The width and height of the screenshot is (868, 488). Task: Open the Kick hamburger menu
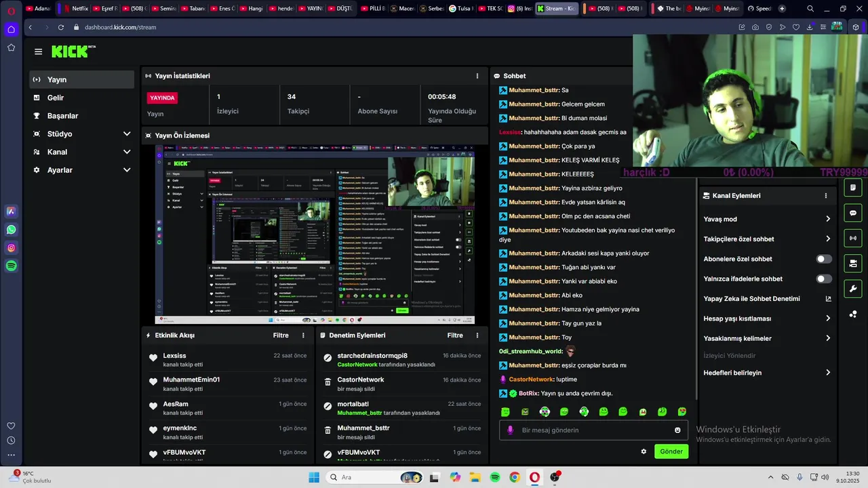(38, 52)
